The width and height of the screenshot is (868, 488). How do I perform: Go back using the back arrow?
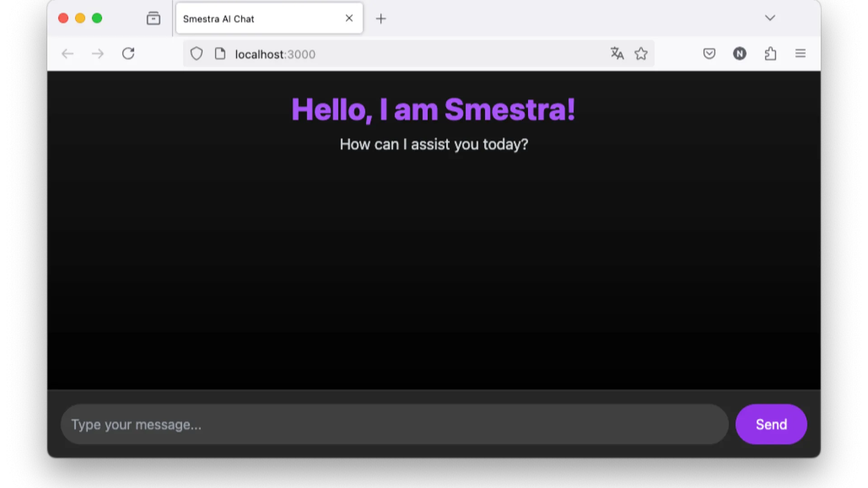click(x=67, y=54)
